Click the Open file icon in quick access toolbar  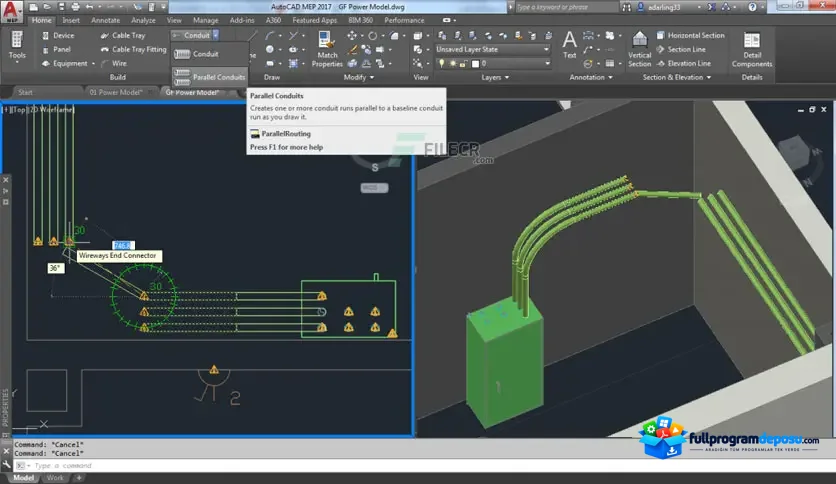(47, 7)
